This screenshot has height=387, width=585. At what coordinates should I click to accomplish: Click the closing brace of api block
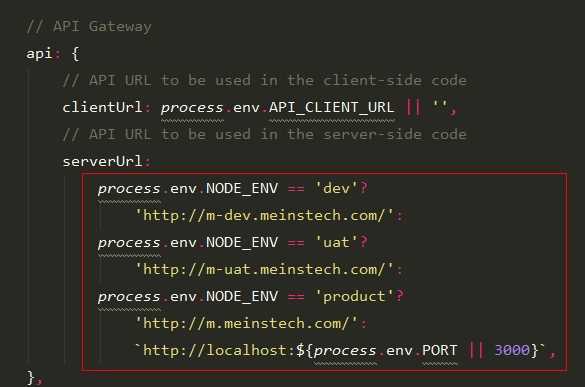(31, 378)
